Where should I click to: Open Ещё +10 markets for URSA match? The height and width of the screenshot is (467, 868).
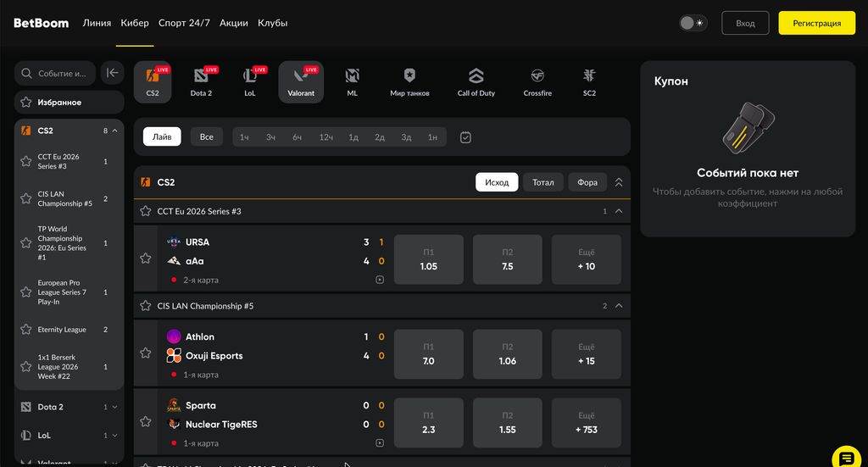pos(587,259)
